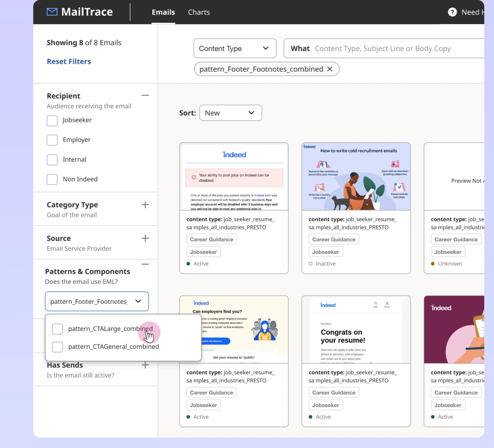Tick the Non Indeed checkbox
The height and width of the screenshot is (448, 494).
52,179
